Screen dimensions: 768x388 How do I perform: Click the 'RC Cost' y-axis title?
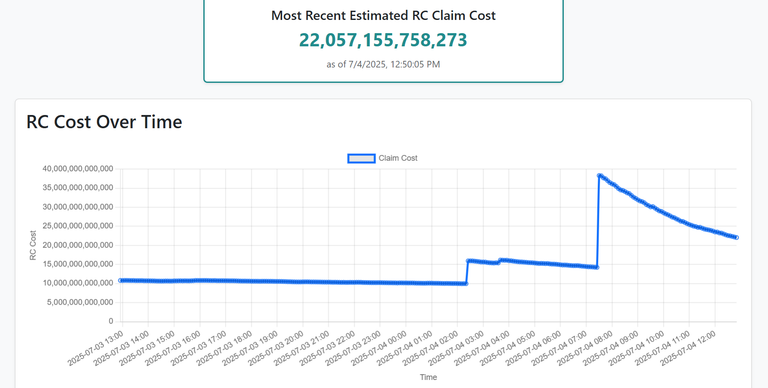point(33,245)
